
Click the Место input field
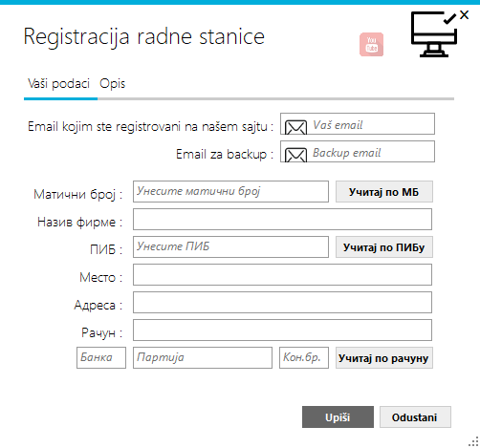click(x=282, y=275)
